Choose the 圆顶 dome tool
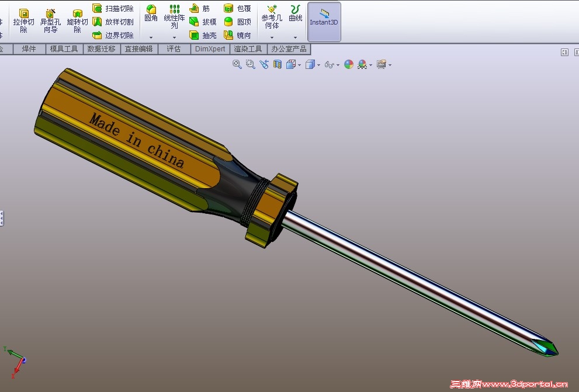The width and height of the screenshot is (579, 392). [237, 22]
